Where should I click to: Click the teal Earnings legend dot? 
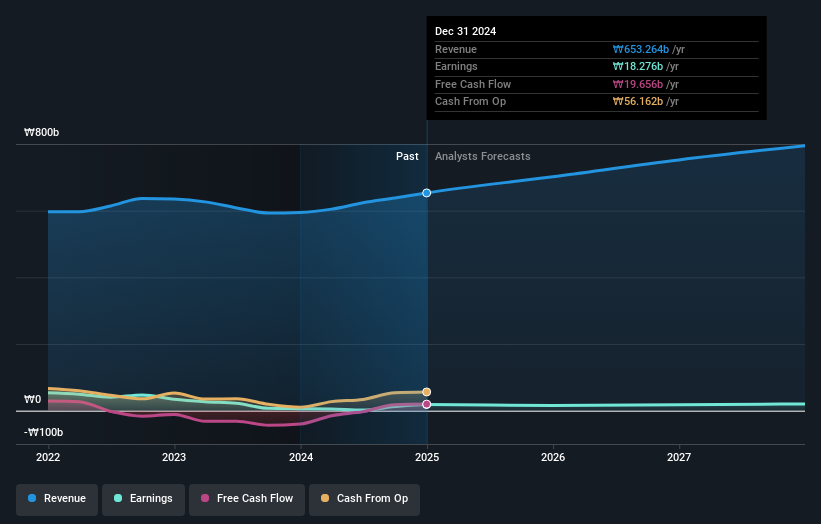click(118, 498)
